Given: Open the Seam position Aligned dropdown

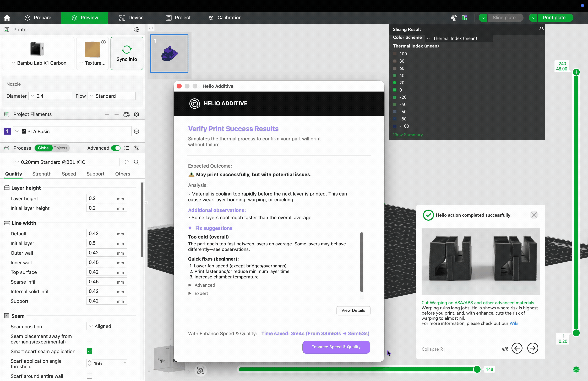Looking at the screenshot, I should coord(107,326).
